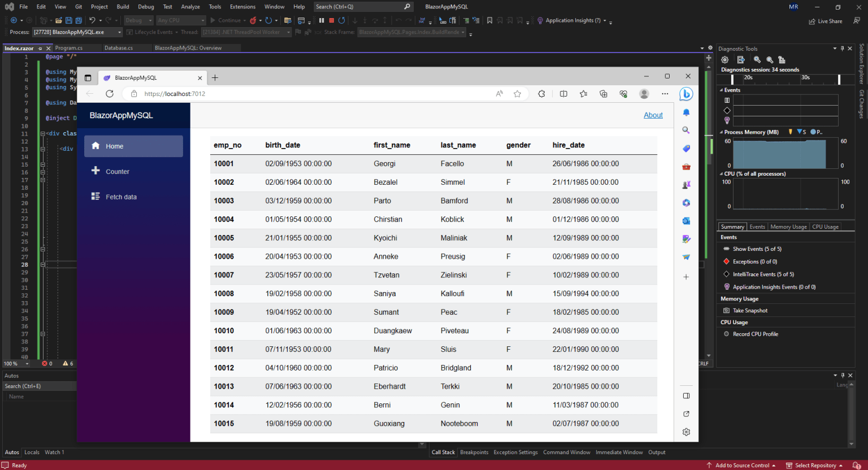Open Diagnostic Tools settings gear
Screen dimensions: 868x470
point(725,60)
